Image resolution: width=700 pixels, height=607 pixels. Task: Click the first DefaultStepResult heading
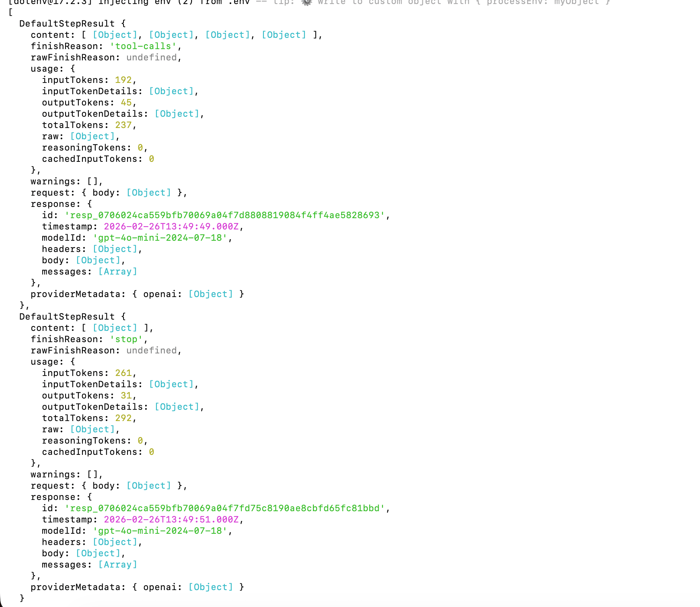click(67, 24)
